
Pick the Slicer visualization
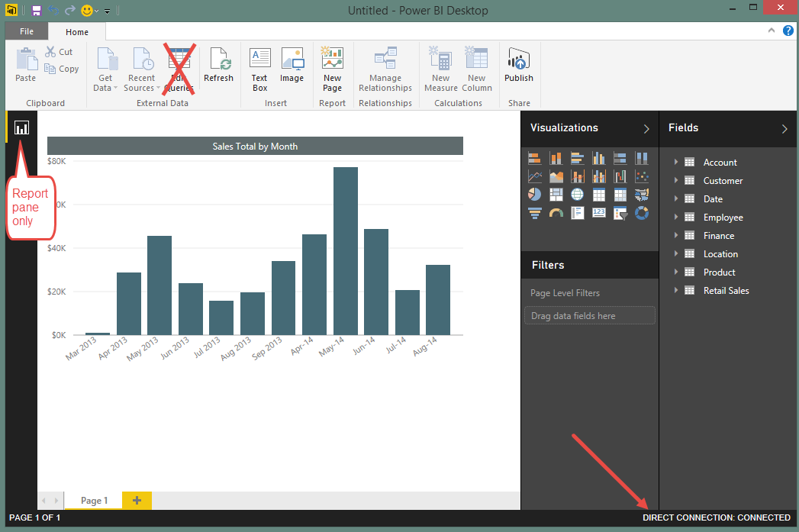620,213
